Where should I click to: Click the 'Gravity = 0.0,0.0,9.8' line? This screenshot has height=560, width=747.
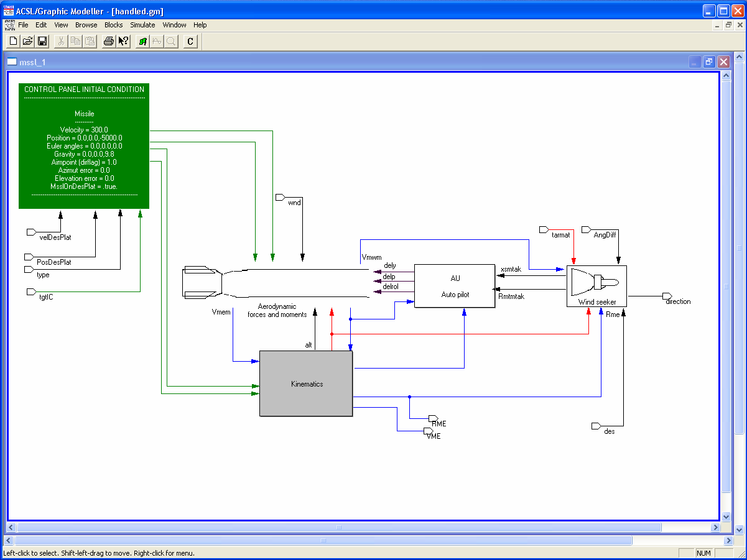click(84, 154)
